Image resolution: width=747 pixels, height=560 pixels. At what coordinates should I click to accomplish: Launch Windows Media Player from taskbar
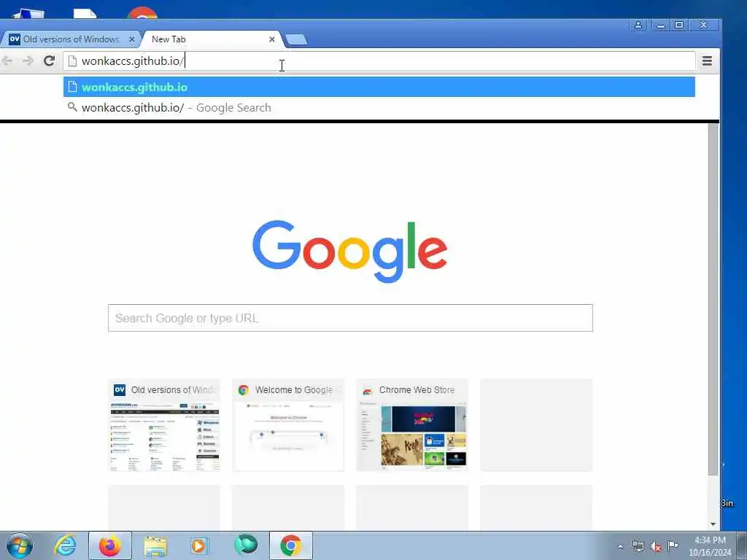click(198, 545)
